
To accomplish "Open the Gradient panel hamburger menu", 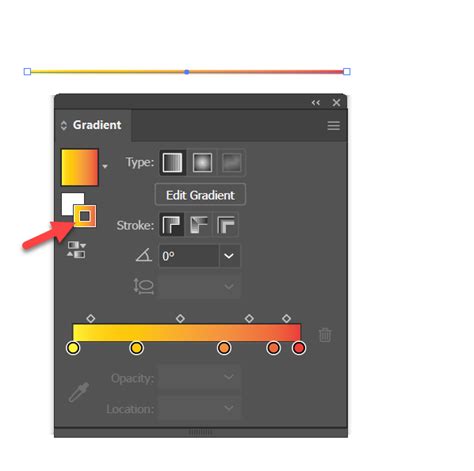I will coord(334,126).
